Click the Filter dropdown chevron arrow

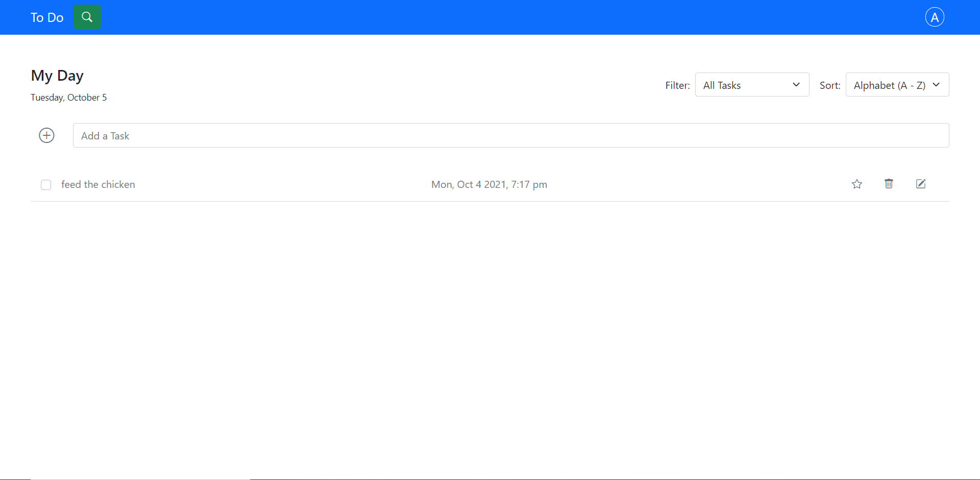click(796, 85)
